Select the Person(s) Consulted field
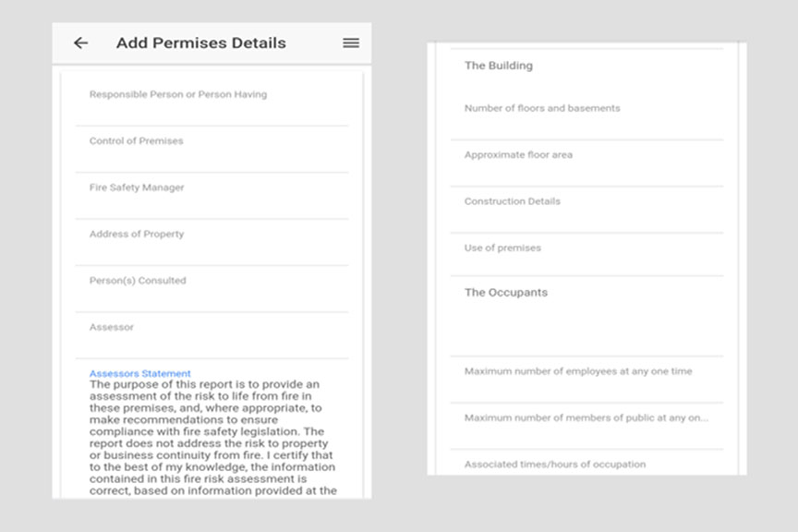The height and width of the screenshot is (532, 798). pos(212,287)
